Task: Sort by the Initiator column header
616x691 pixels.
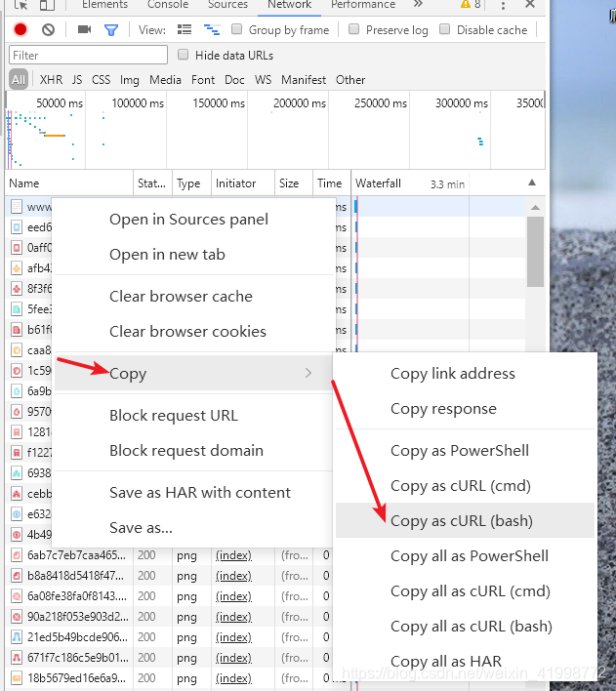Action: coord(243,183)
